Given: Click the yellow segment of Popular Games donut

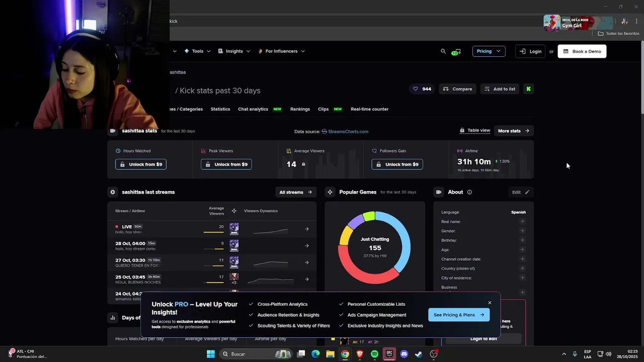Looking at the screenshot, I should pos(346,235).
